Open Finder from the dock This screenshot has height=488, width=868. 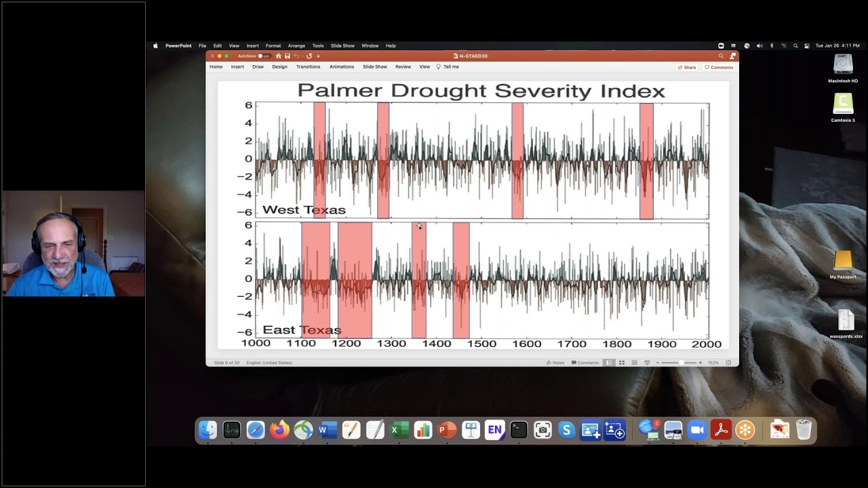point(208,430)
